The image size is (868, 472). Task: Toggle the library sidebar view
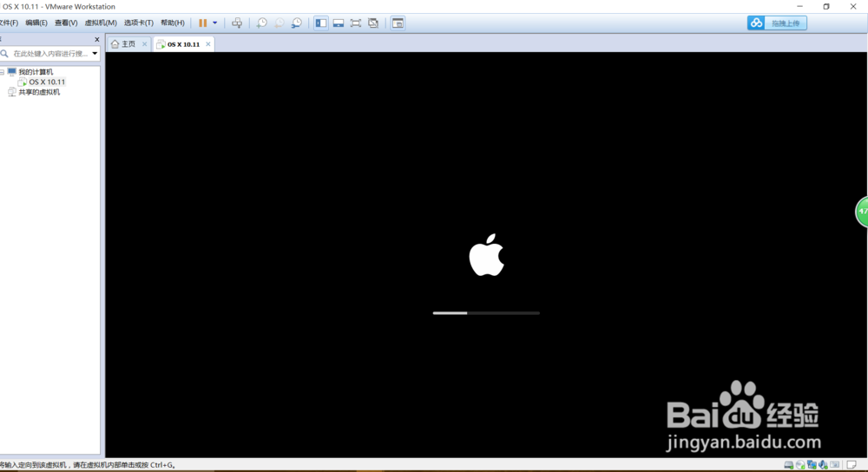pos(321,23)
